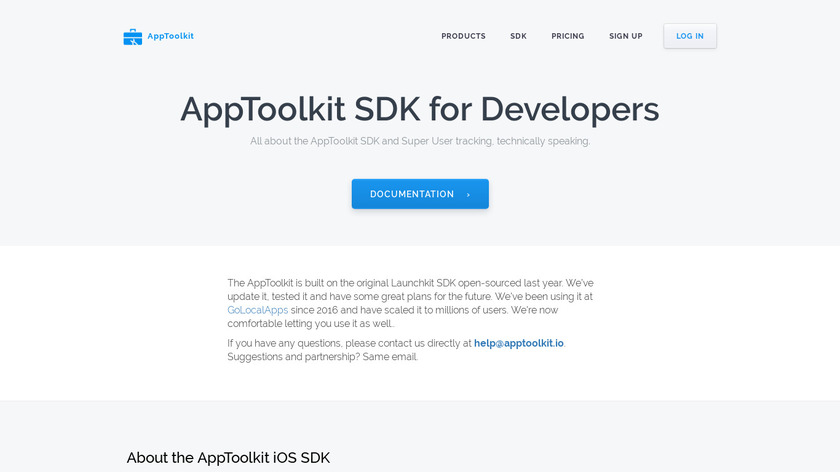Click the AppToolkit brand name link
The height and width of the screenshot is (472, 840).
(170, 36)
